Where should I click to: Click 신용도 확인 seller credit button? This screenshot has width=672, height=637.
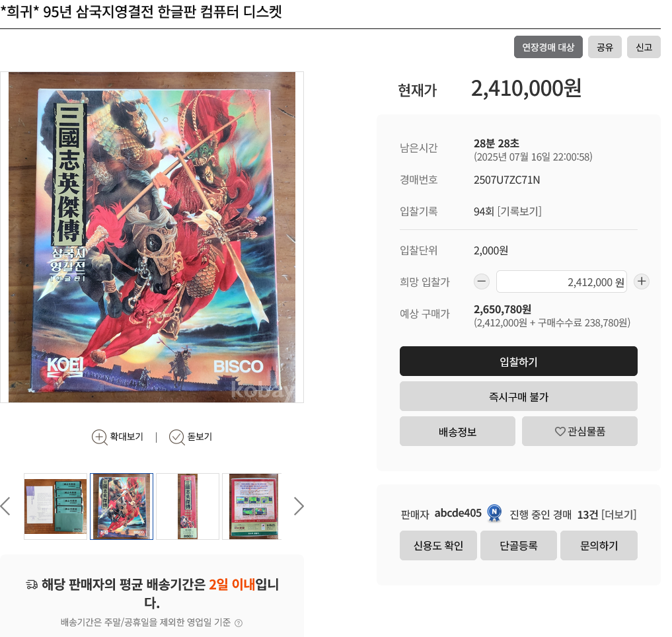(438, 545)
